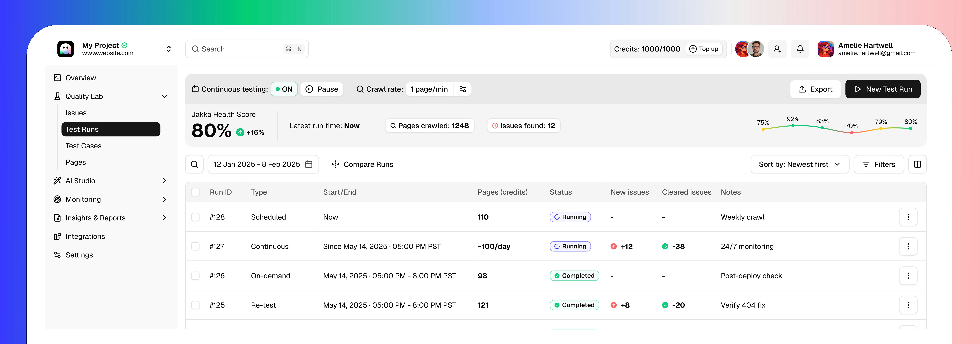Open the My Project switcher dropdown
This screenshot has width=980, height=344.
click(x=168, y=49)
